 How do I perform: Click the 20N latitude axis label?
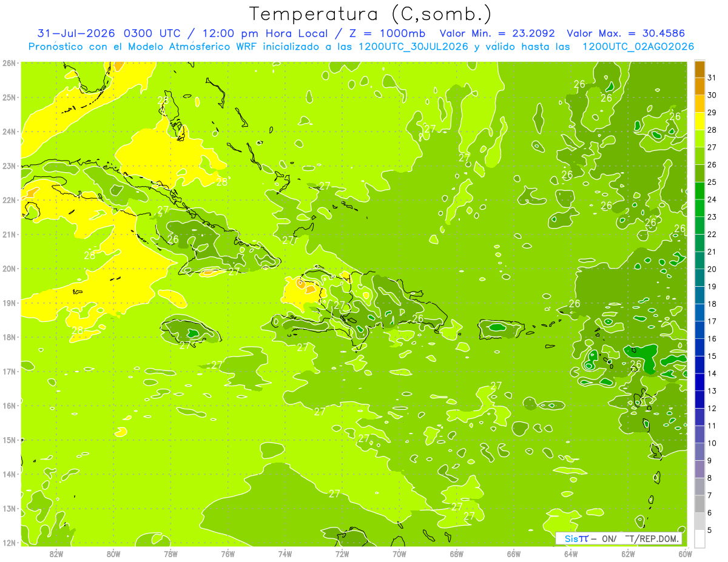(9, 269)
